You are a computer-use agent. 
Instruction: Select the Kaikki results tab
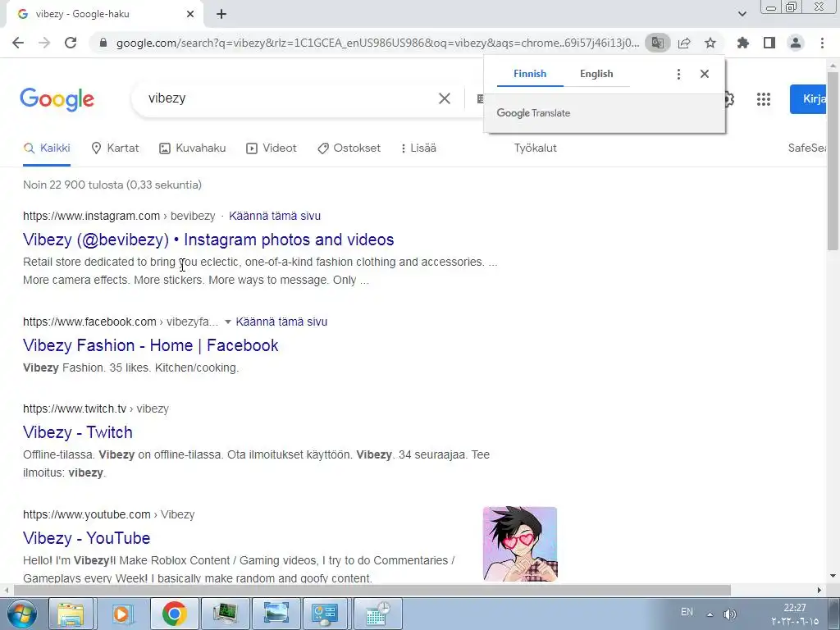(47, 148)
